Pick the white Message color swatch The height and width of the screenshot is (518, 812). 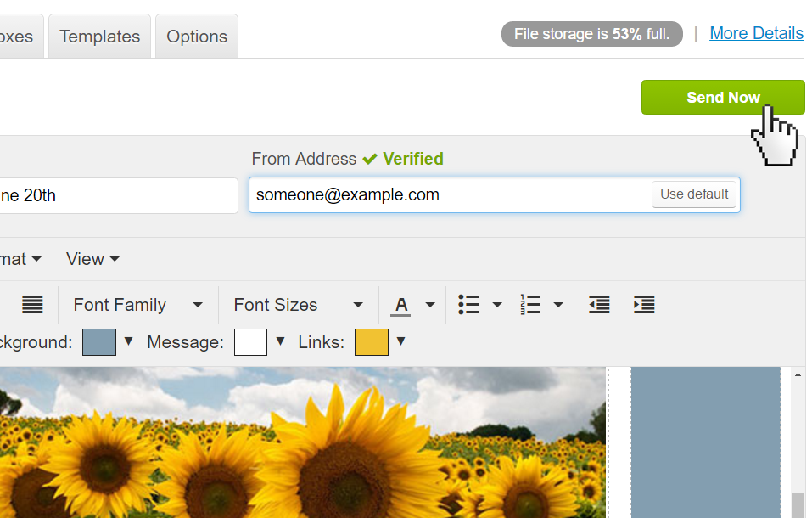(250, 342)
